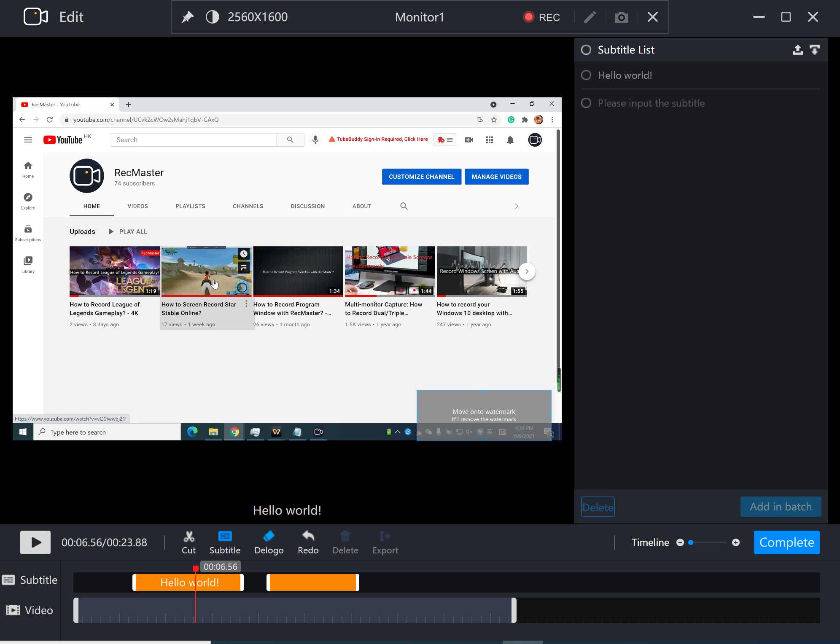The height and width of the screenshot is (644, 840).
Task: Click the Redo arrow
Action: tap(308, 542)
